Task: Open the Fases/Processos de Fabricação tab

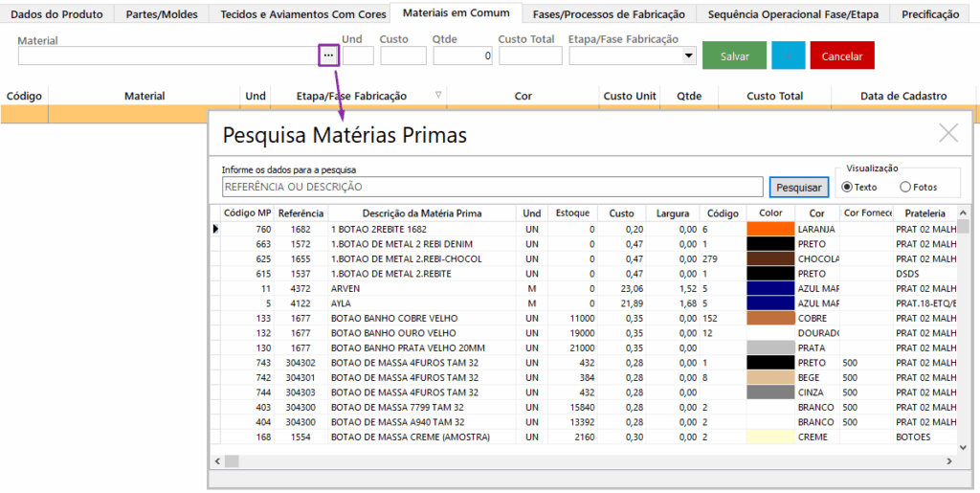Action: point(609,14)
